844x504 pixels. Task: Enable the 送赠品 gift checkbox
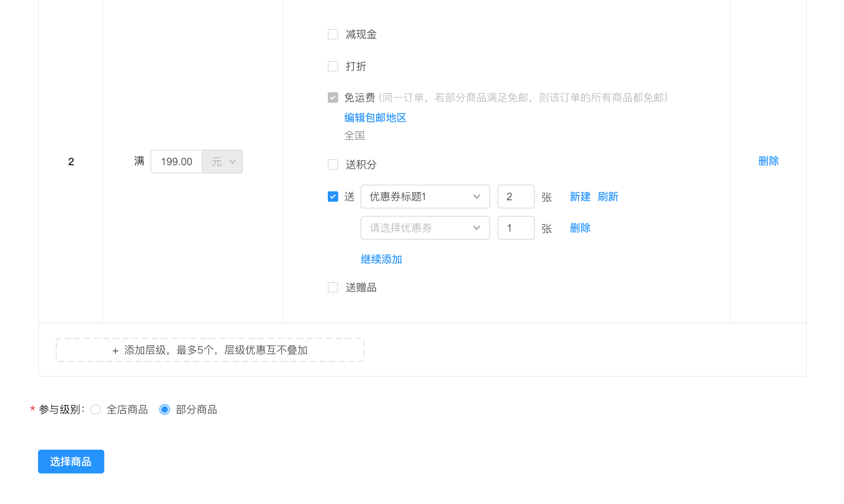333,287
